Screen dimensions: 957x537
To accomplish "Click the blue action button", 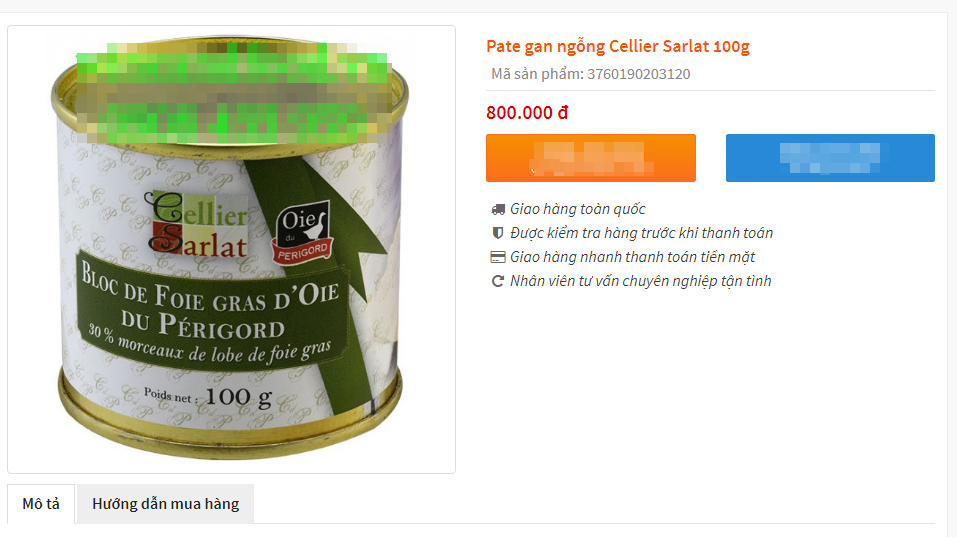I will [830, 158].
